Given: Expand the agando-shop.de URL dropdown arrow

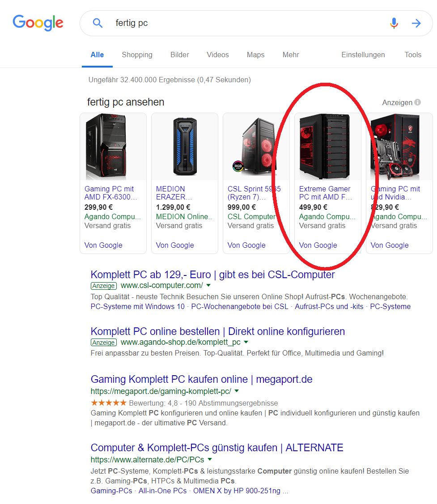Looking at the screenshot, I should click(246, 342).
